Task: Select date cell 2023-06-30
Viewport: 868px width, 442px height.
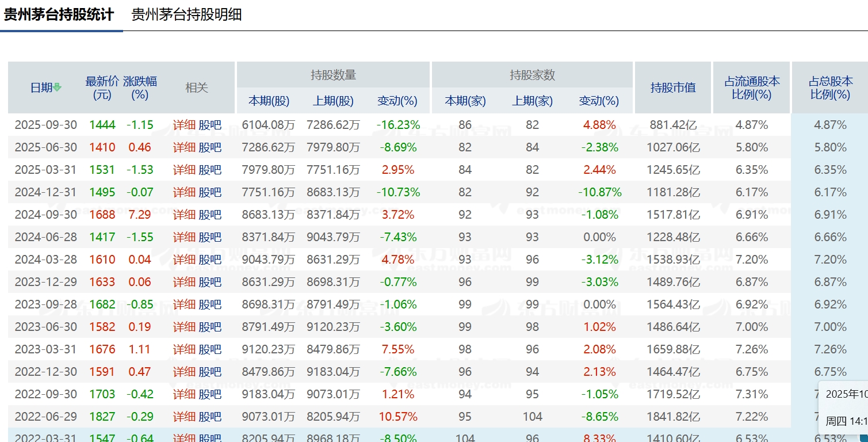Action: click(45, 327)
